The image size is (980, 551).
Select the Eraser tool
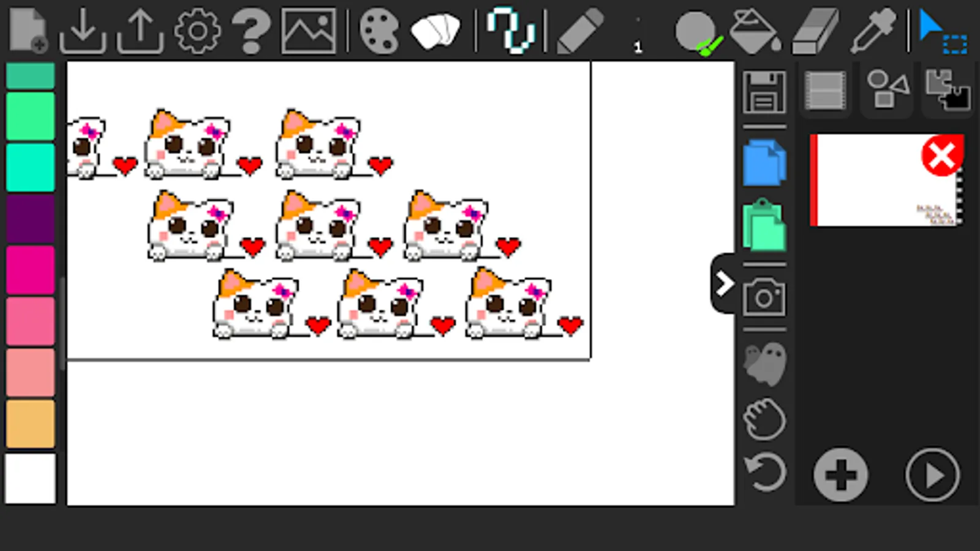815,31
